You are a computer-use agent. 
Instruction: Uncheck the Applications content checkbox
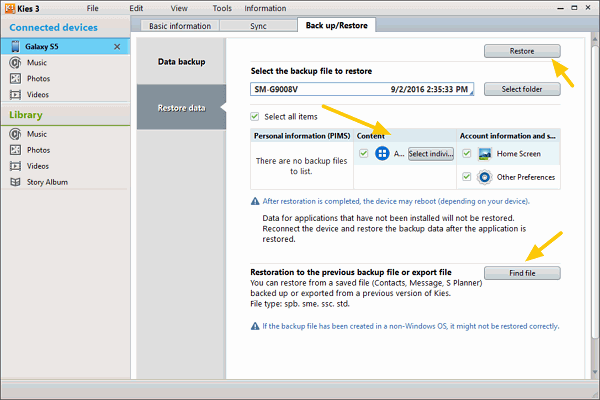click(x=364, y=153)
